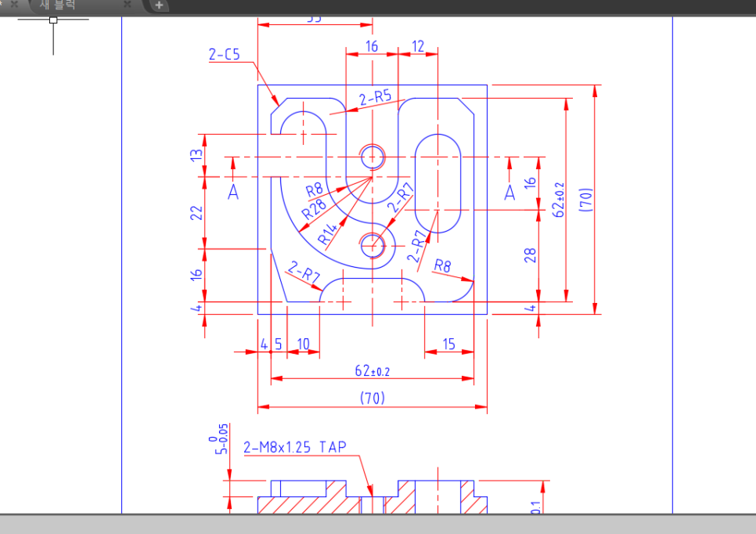Select the horizontal "62±0.2" dimension text

coord(373,370)
